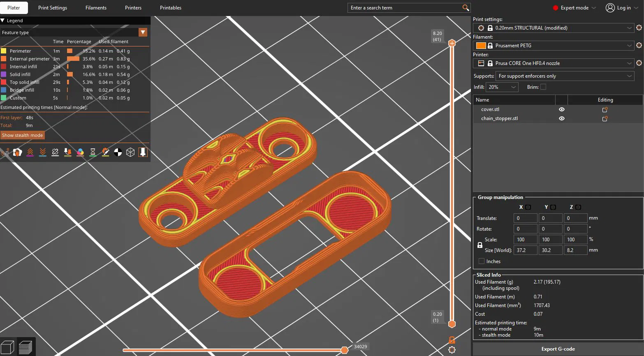This screenshot has width=644, height=356.
Task: Click Show stealth mode button
Action: [22, 135]
